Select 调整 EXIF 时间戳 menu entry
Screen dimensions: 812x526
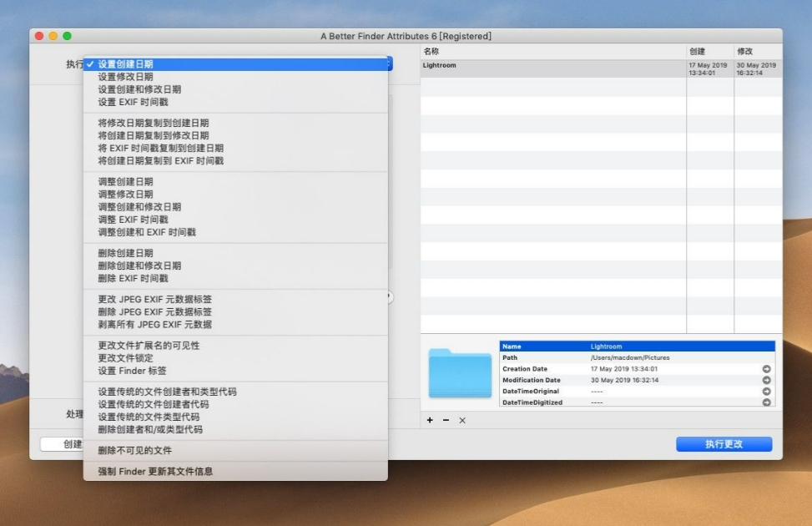(235, 220)
